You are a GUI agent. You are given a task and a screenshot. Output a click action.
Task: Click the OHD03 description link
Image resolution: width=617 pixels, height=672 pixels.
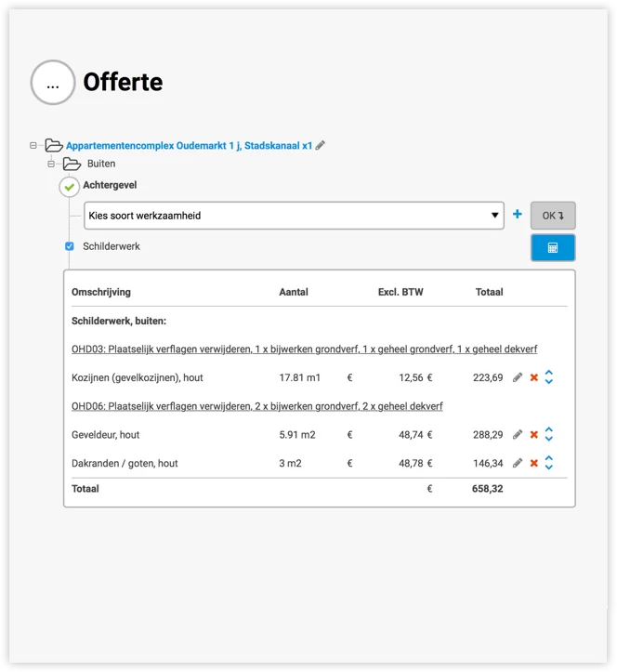304,349
